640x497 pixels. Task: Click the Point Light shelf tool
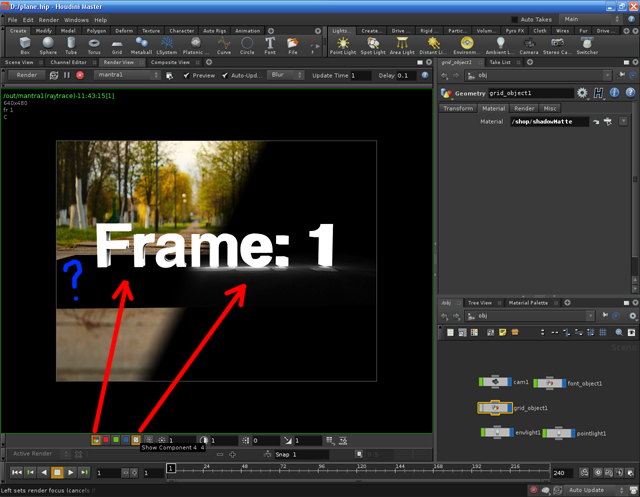pyautogui.click(x=343, y=45)
